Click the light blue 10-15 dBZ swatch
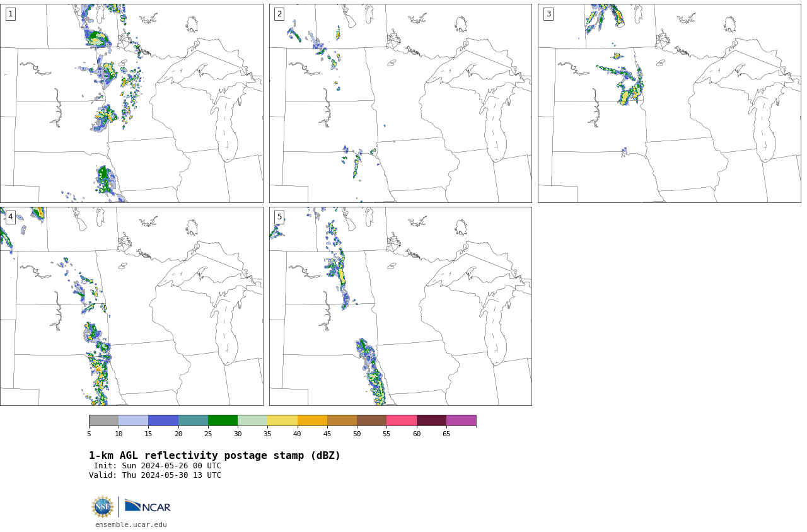This screenshot has width=807, height=532. (134, 420)
